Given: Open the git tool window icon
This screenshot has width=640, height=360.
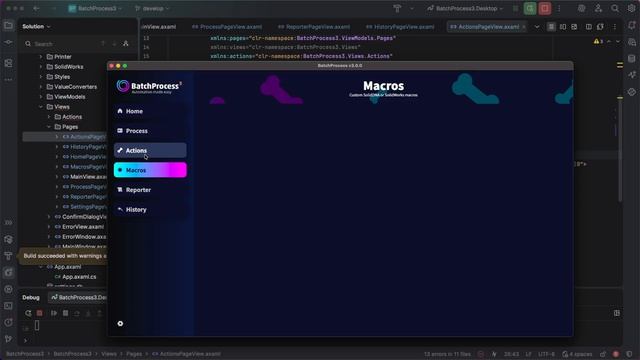Looking at the screenshot, I should (8, 339).
